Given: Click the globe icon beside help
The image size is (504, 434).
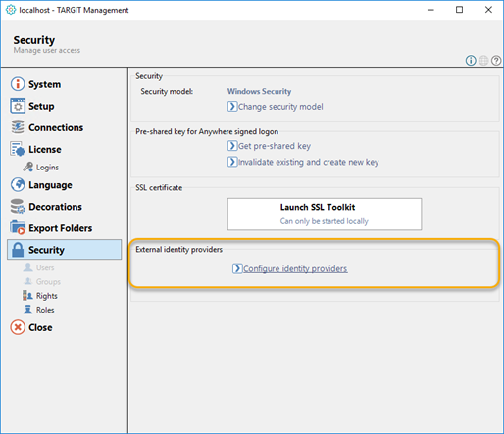Looking at the screenshot, I should [x=483, y=61].
